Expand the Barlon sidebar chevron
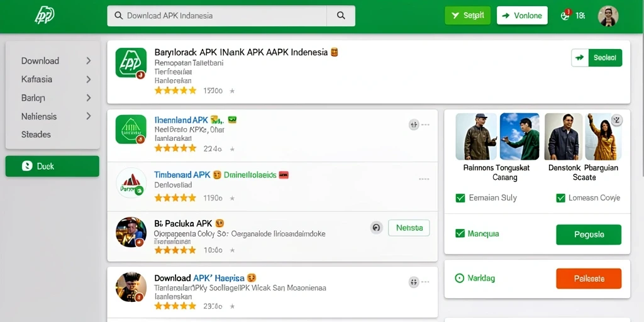This screenshot has height=322, width=644. (x=88, y=97)
